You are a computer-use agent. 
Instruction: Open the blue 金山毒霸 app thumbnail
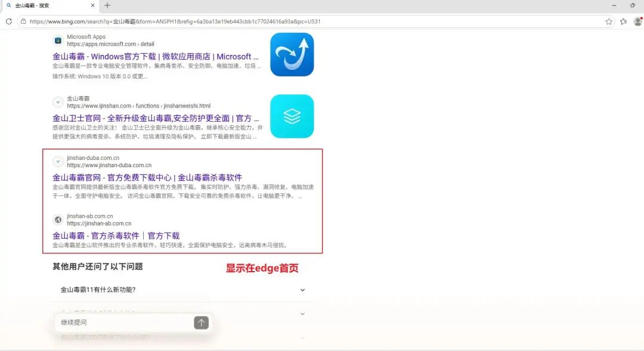click(x=292, y=55)
